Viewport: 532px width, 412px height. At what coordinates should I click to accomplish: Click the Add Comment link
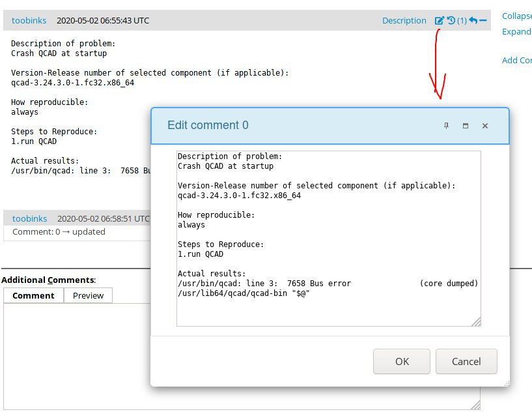coord(517,60)
